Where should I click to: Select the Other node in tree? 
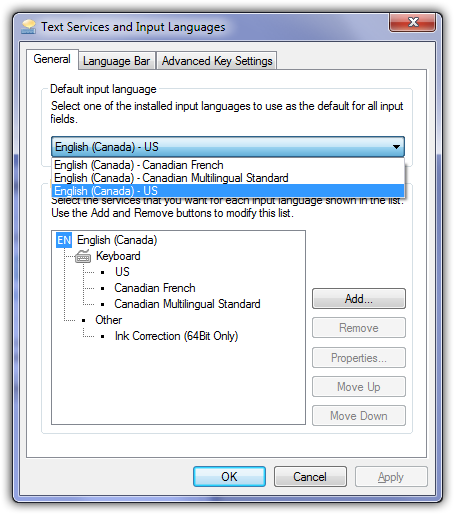(109, 320)
